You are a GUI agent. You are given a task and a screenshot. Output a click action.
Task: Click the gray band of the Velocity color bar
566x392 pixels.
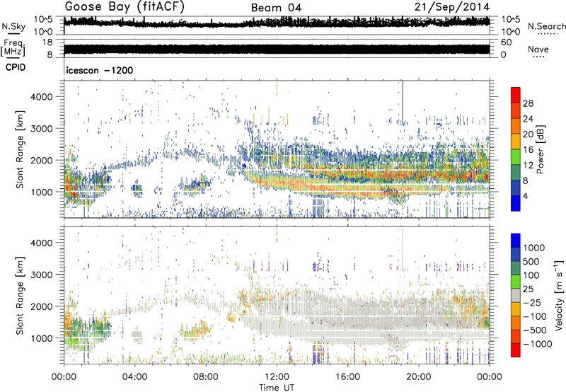516,295
